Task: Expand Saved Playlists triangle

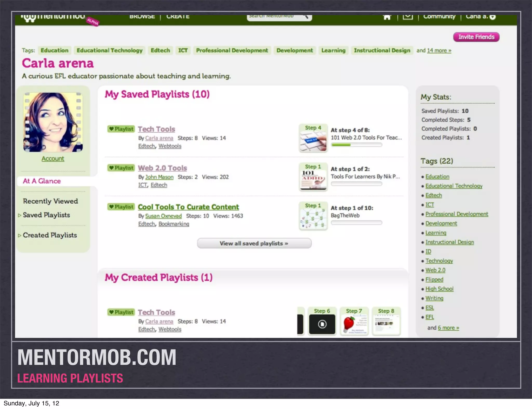Action: coord(19,215)
